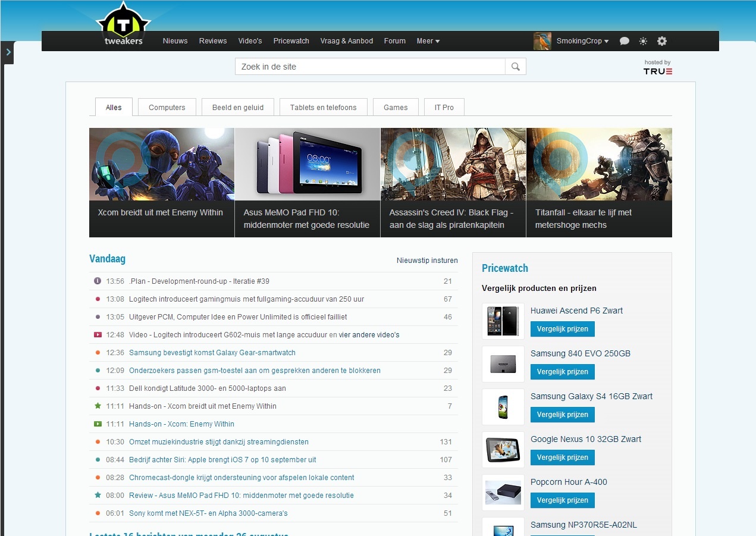Click the green star icon at 11:11
Screen dimensions: 756x536
point(98,406)
